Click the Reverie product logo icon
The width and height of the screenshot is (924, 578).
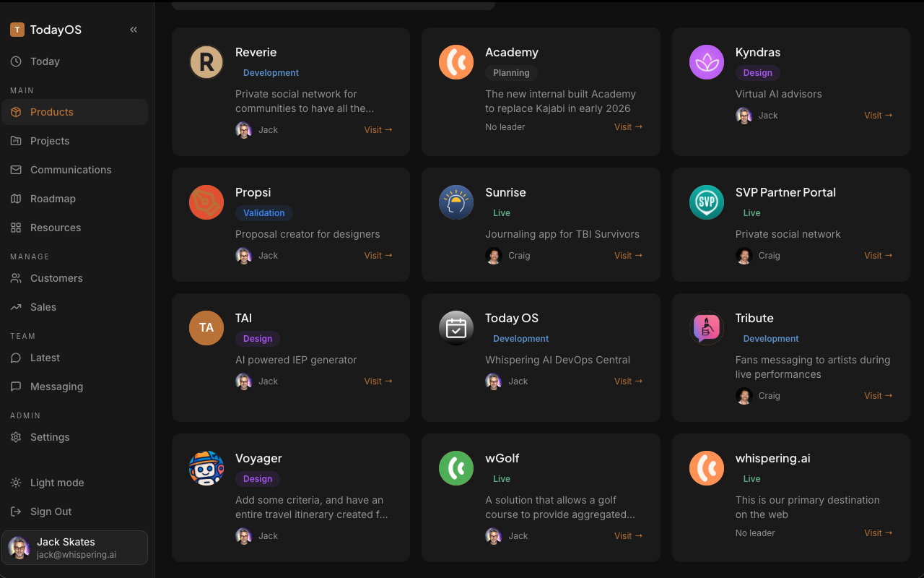[x=206, y=62]
